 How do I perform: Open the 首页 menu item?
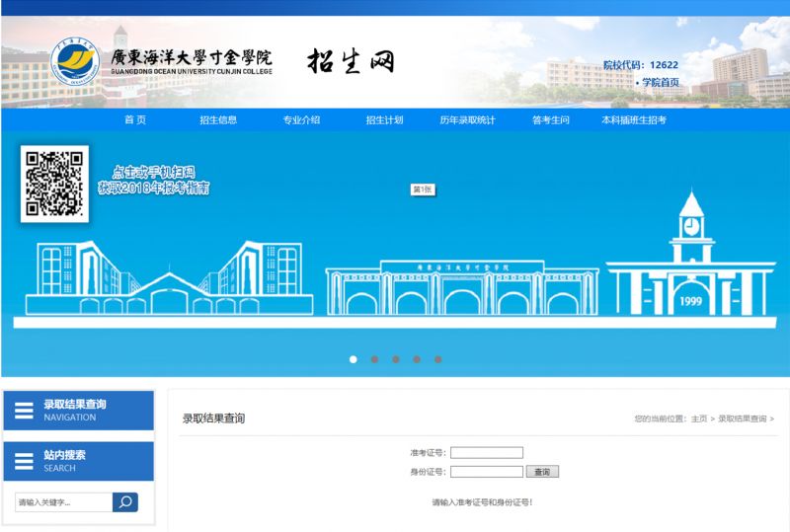[x=135, y=119]
